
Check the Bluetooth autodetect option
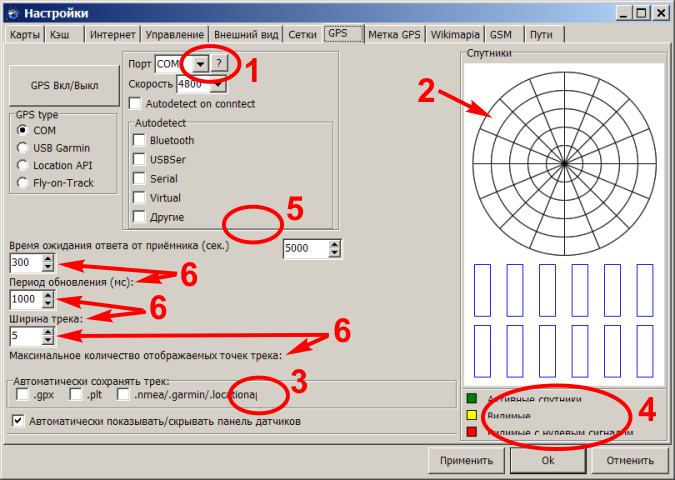tap(140, 141)
